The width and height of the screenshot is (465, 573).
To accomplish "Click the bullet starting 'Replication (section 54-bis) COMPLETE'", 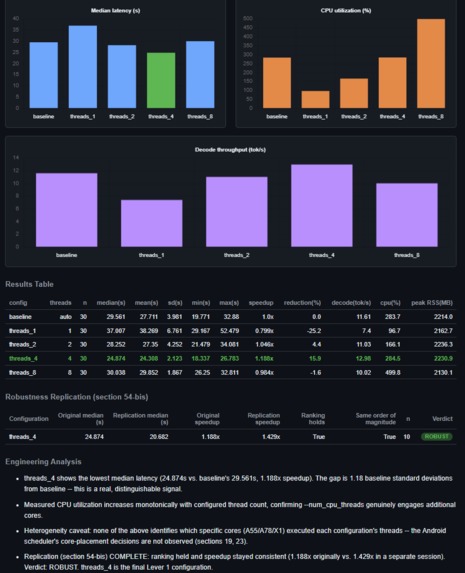I will click(234, 562).
